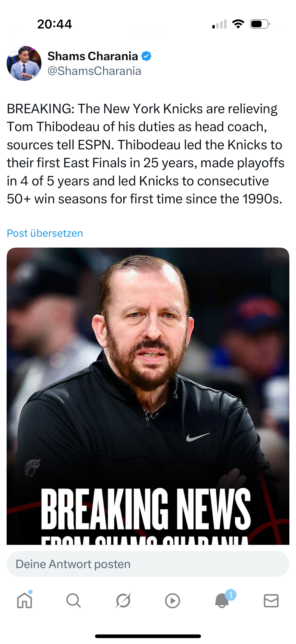Open Notifications bell with badge

(x=222, y=601)
